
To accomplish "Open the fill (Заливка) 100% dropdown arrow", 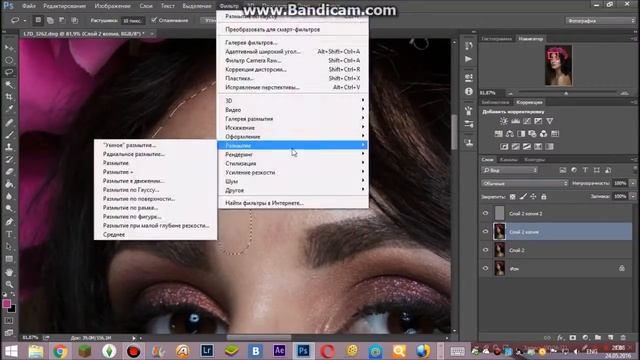I will pyautogui.click(x=633, y=196).
